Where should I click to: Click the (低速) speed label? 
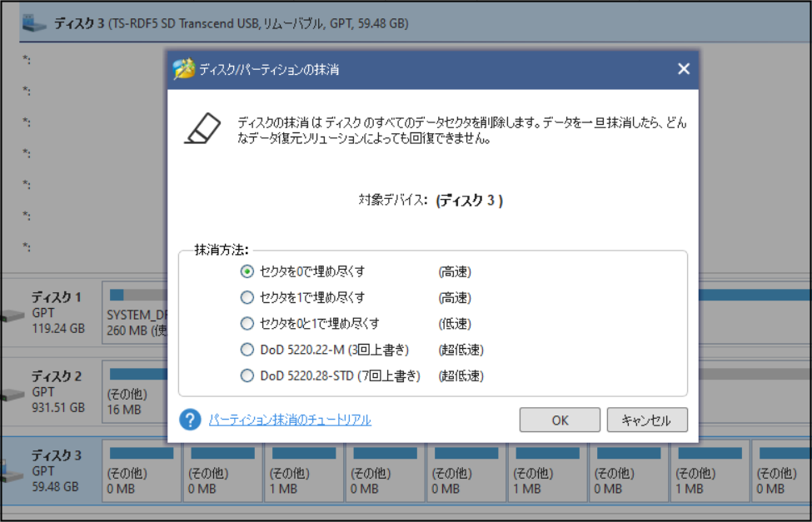[x=455, y=324]
